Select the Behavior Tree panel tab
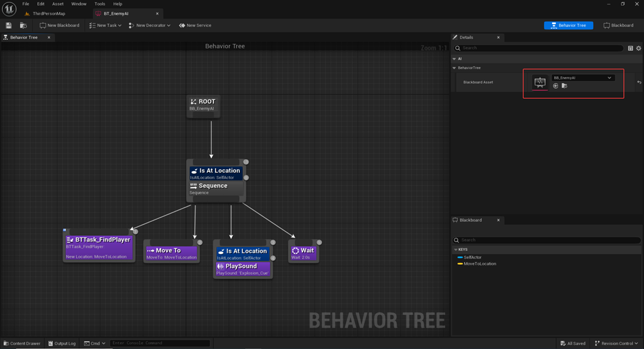 tap(24, 37)
